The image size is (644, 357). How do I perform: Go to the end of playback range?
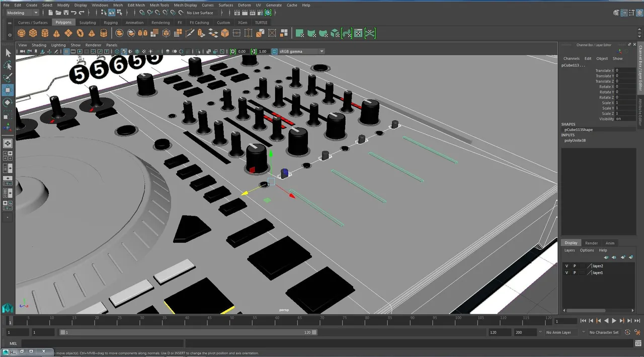pyautogui.click(x=637, y=321)
